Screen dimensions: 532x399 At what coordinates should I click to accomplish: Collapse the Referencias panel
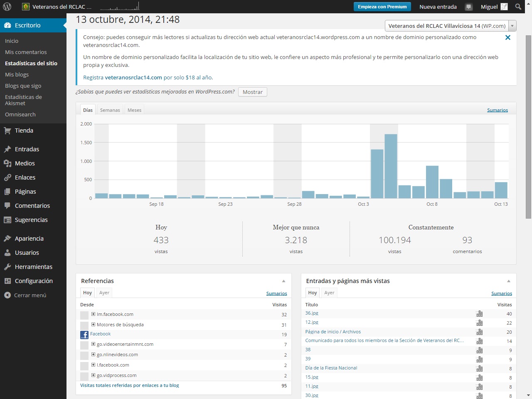(x=283, y=281)
